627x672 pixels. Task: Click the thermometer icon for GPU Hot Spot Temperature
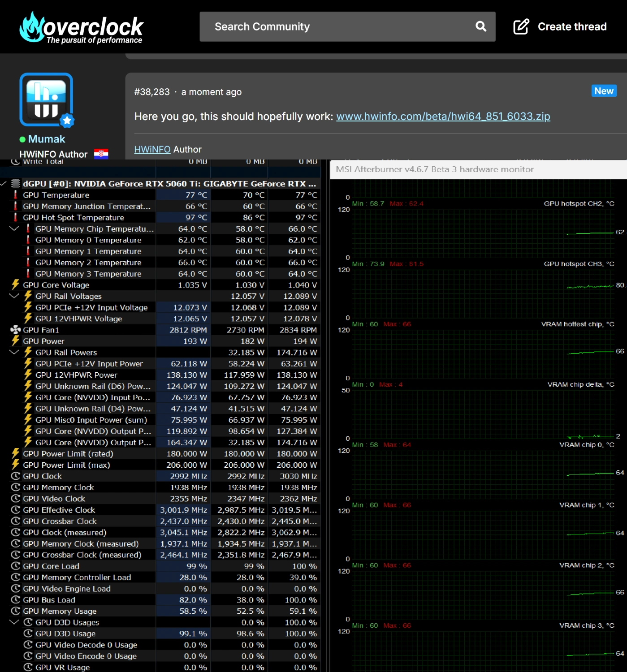point(16,217)
